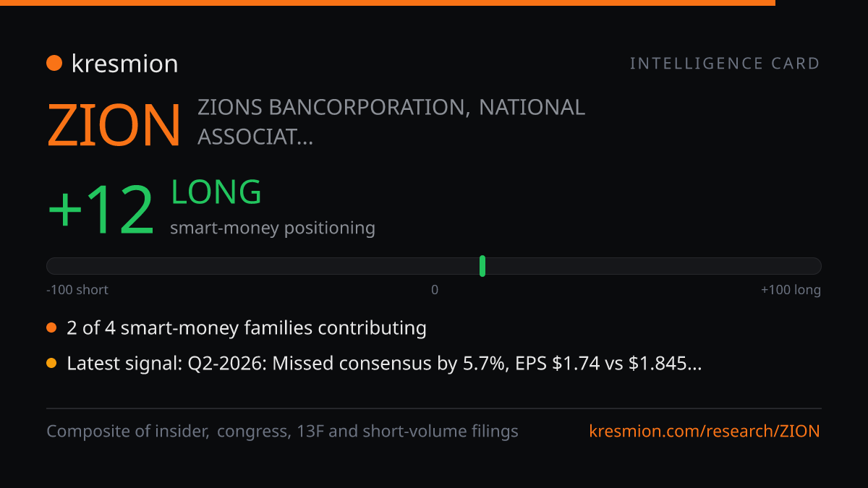This screenshot has width=868, height=488.
Task: Click the Zions Bancorporation company name
Action: (391, 121)
